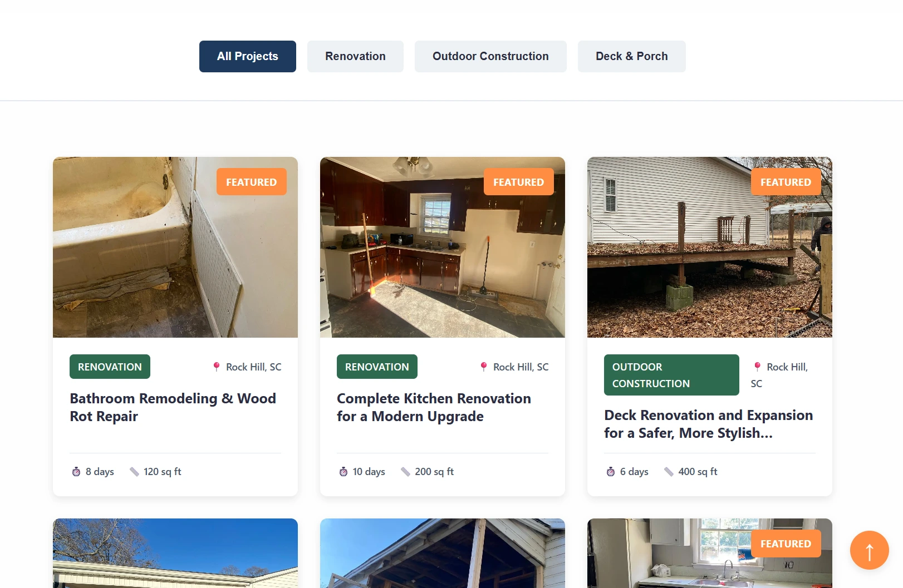Screen dimensions: 903x588
Task: Click the location pin on the kitchen renovation card
Action: pyautogui.click(x=484, y=367)
